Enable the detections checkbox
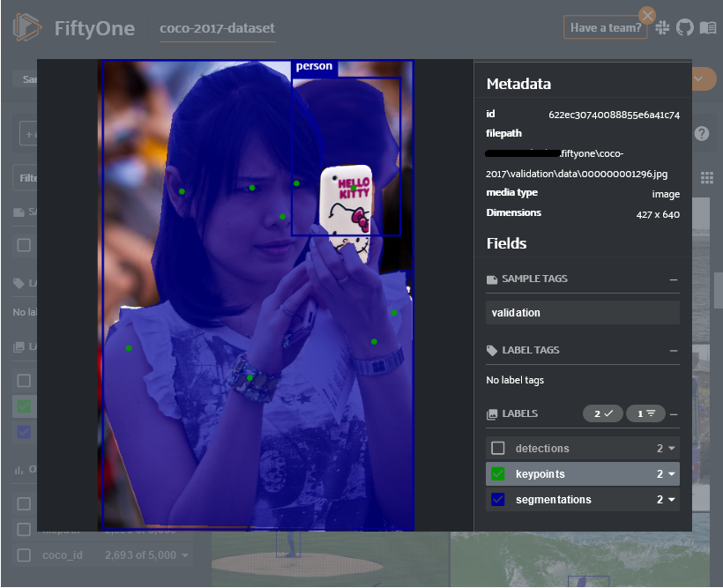Screen dimensions: 723x588 tap(498, 447)
